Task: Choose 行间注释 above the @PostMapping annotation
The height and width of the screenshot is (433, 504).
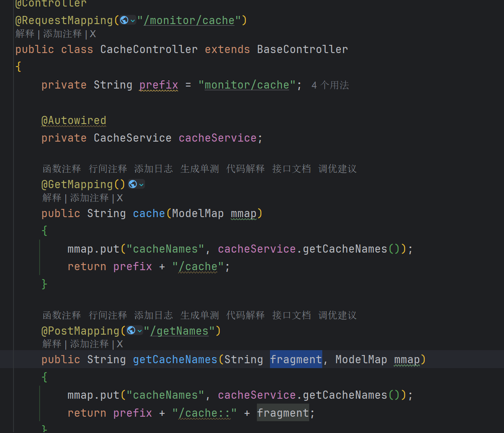Action: click(x=108, y=315)
